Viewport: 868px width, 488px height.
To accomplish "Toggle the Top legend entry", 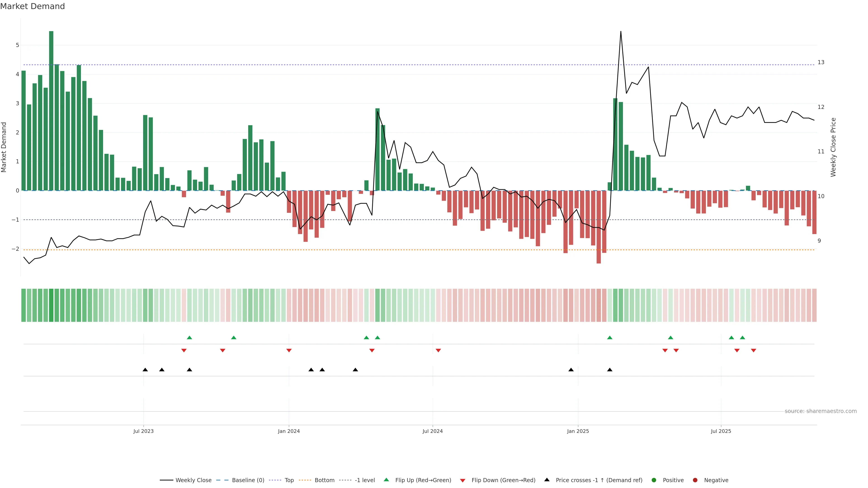I will (289, 480).
